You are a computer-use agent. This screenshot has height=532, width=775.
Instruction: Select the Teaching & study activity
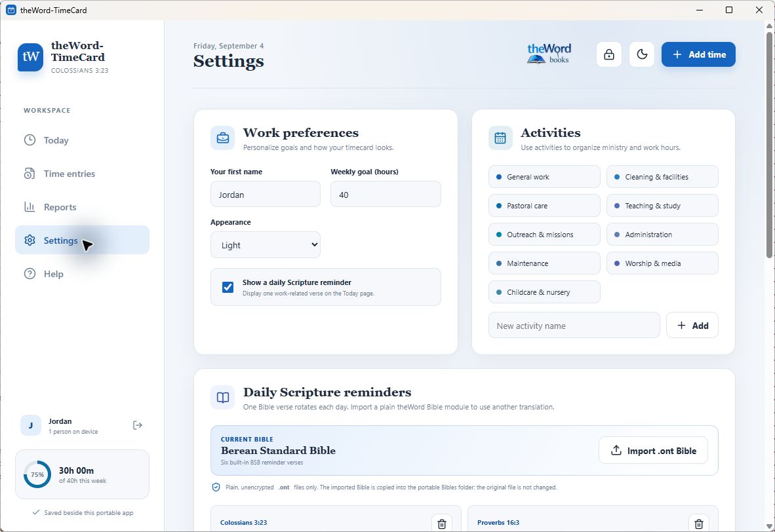pos(662,206)
